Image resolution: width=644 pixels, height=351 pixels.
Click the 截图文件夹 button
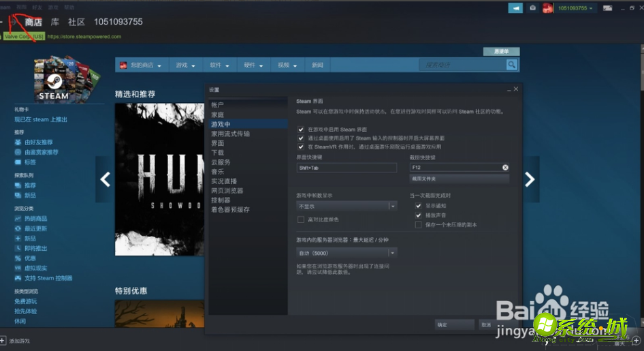tap(460, 179)
